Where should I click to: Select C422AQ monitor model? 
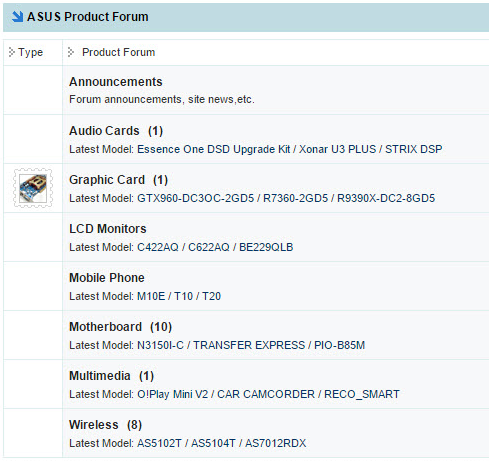(158, 247)
